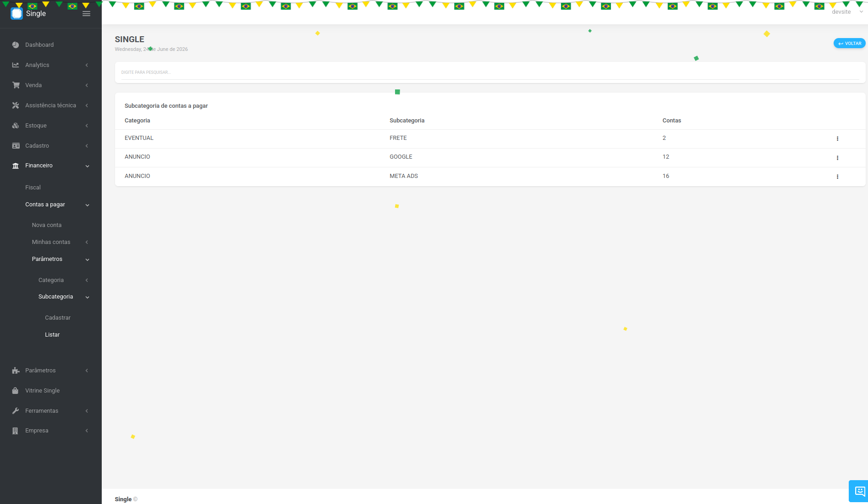The height and width of the screenshot is (504, 868).
Task: Click the Venda shopping cart icon
Action: click(x=16, y=85)
